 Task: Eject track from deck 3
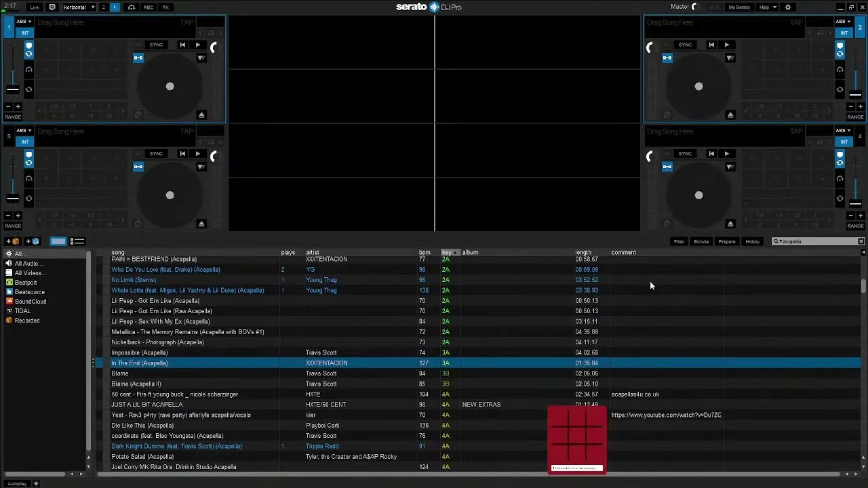coord(201,224)
